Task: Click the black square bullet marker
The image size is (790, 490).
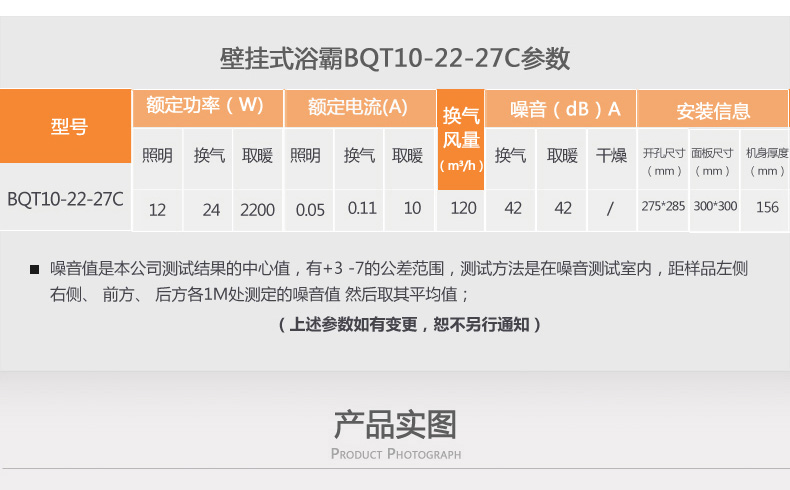Action: [34, 269]
